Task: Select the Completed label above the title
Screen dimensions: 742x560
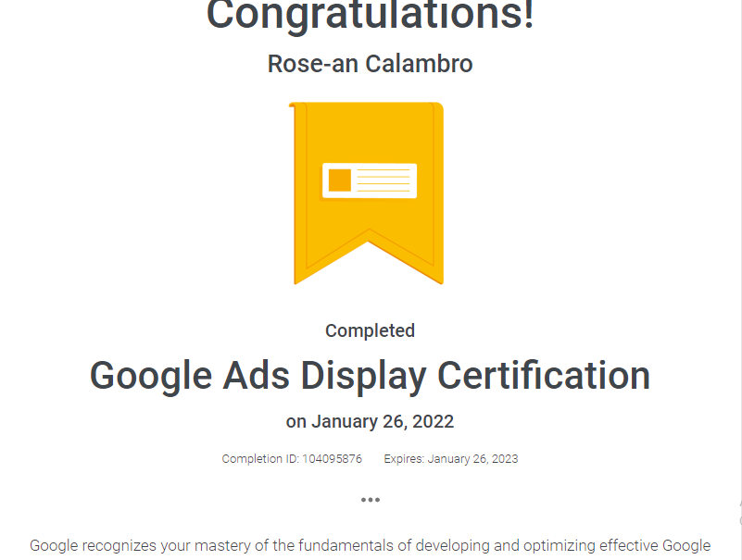Action: [x=369, y=330]
